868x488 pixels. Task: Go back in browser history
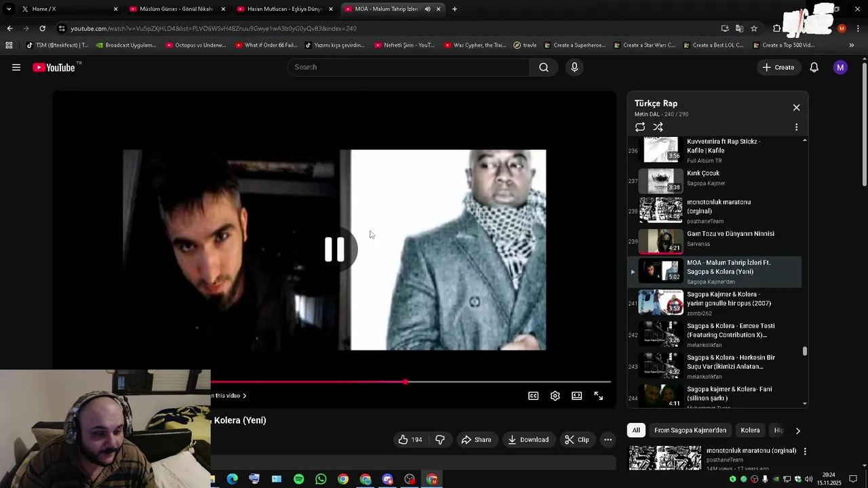point(9,28)
